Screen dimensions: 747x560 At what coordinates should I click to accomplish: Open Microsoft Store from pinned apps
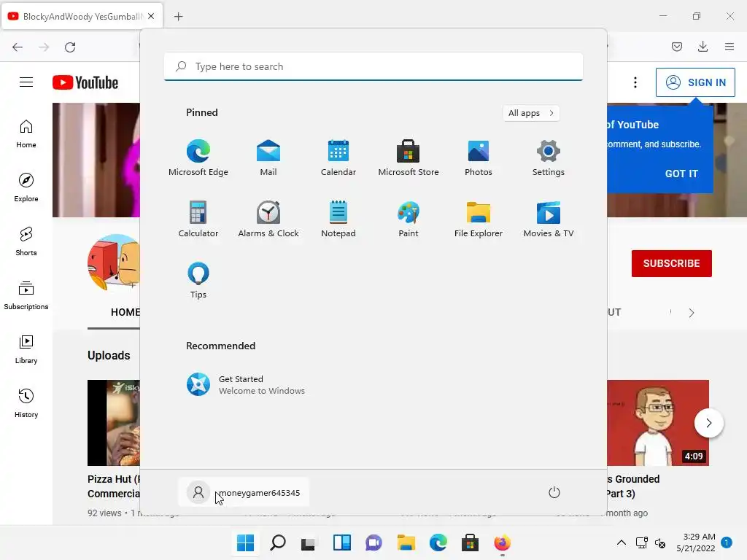tap(409, 158)
